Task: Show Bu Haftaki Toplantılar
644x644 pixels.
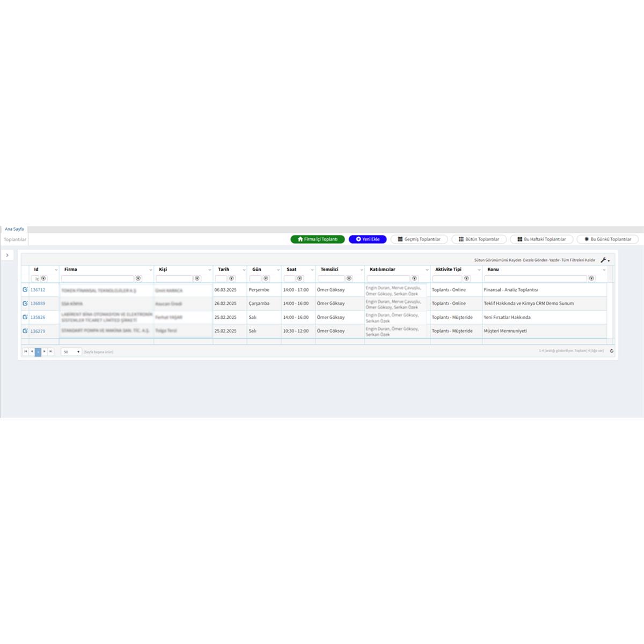Action: (541, 239)
